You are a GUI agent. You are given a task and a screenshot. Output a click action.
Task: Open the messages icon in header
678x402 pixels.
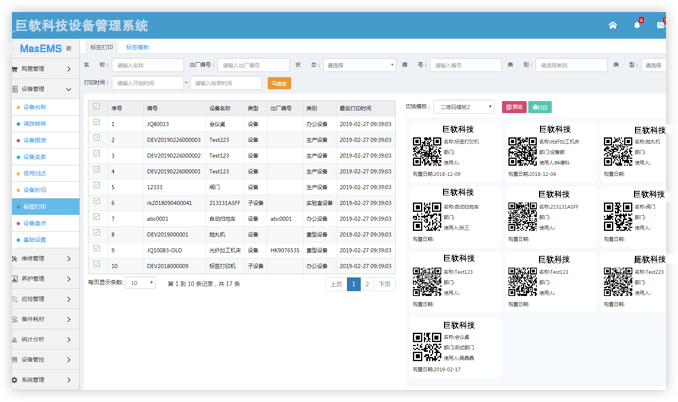(661, 25)
